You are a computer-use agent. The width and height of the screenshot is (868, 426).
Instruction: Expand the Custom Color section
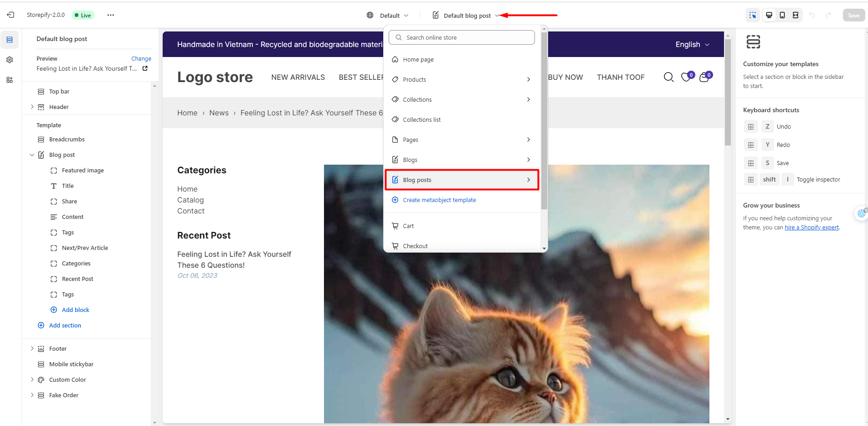(x=32, y=379)
